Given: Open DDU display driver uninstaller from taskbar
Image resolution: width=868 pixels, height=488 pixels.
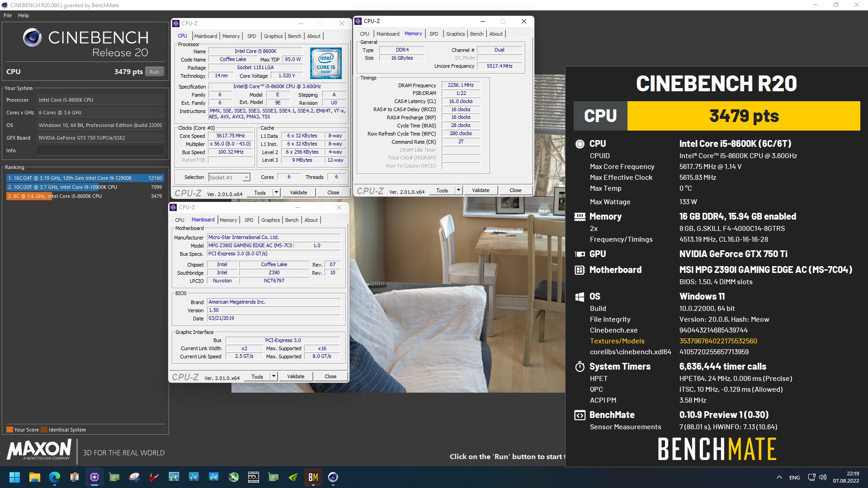Looking at the screenshot, I should click(254, 477).
